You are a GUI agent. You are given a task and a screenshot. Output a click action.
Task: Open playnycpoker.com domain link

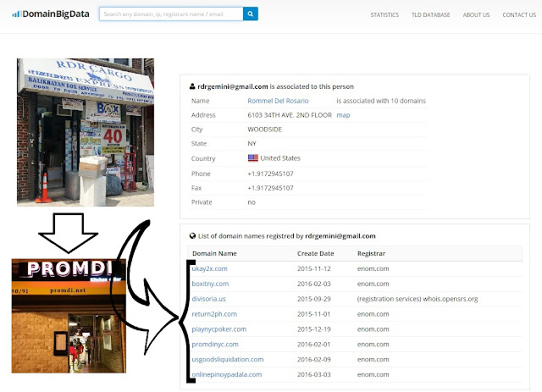tap(219, 329)
